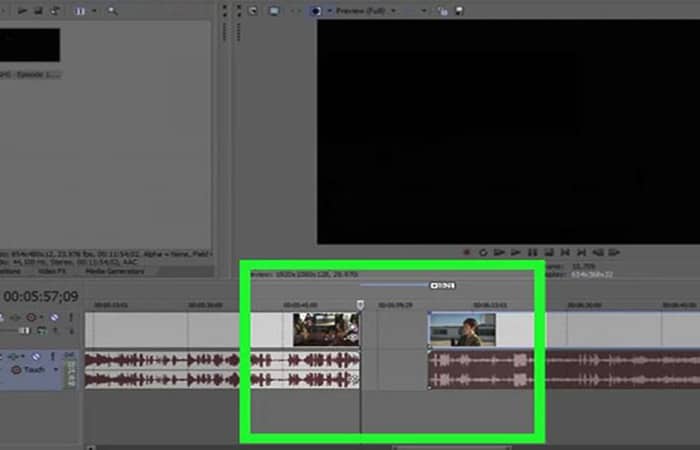
Task: Adjust the video track level slider
Action: pyautogui.click(x=24, y=330)
